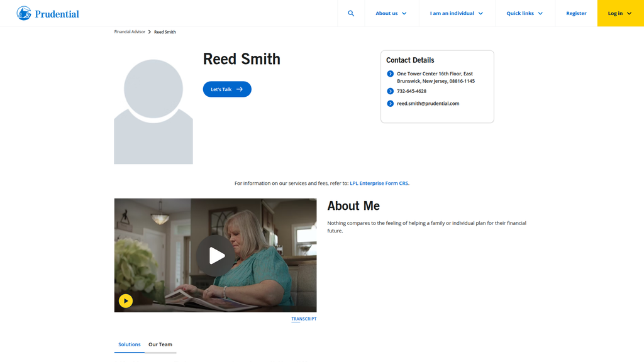Viewport: 644px width, 362px height.
Task: Click the arrow icon beside the address
Action: tap(390, 74)
